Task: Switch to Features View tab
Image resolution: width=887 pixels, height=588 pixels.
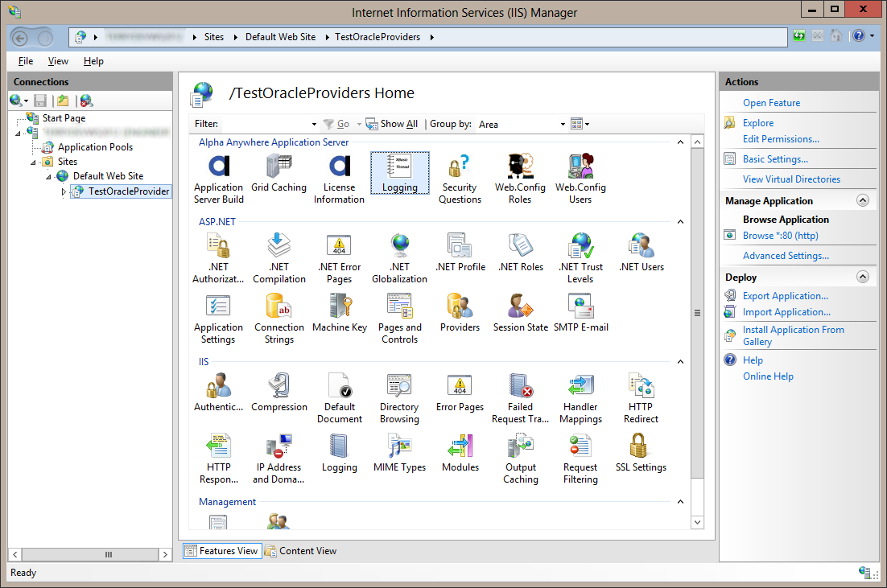Action: [222, 551]
